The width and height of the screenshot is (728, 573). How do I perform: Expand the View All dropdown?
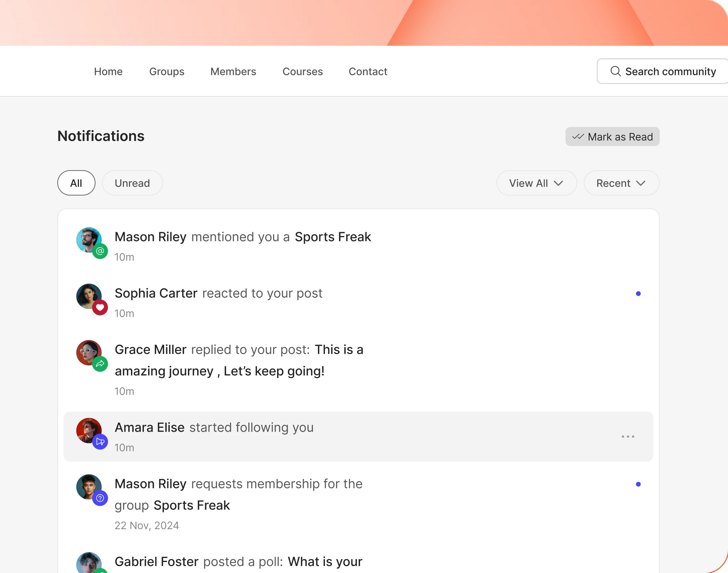tap(536, 183)
